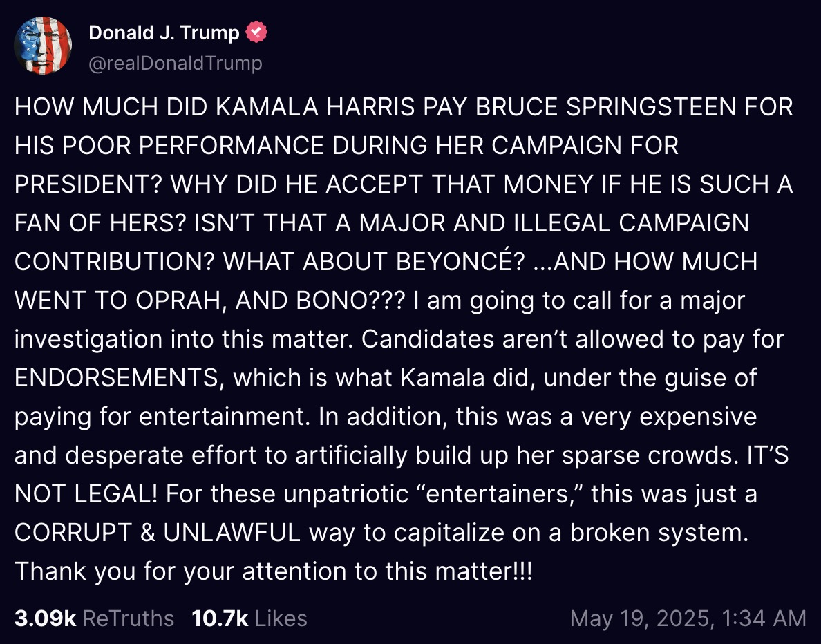
Task: Visit the @realDonaldTrump handle link
Action: [176, 64]
